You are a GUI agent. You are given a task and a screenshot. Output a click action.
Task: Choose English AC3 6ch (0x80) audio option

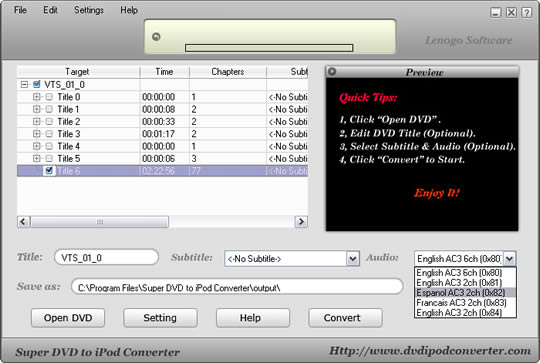[465, 272]
